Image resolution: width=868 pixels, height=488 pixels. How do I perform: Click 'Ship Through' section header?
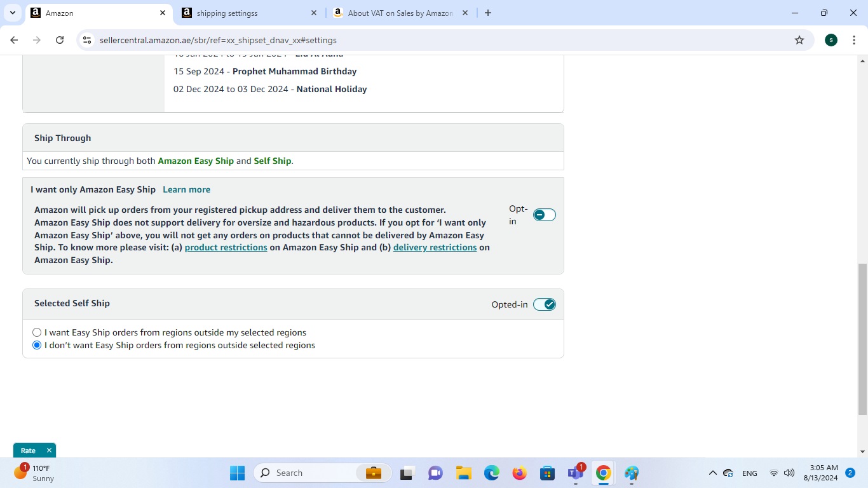click(x=62, y=138)
